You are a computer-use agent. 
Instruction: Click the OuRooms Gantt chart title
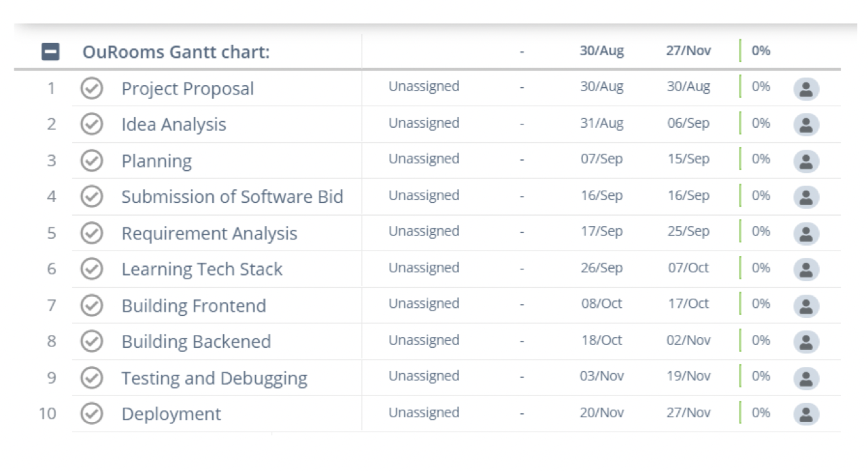[x=176, y=52]
